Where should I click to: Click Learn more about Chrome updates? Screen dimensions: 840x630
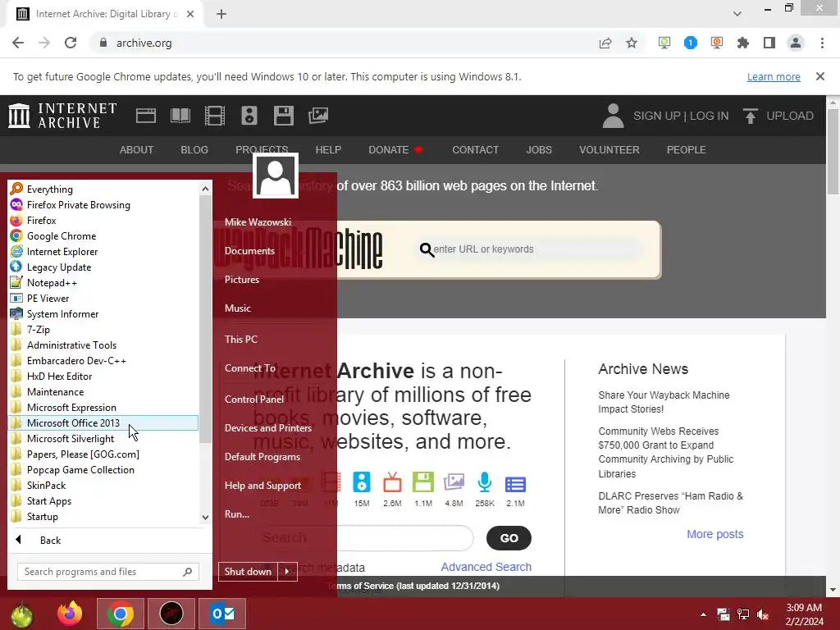tap(774, 76)
